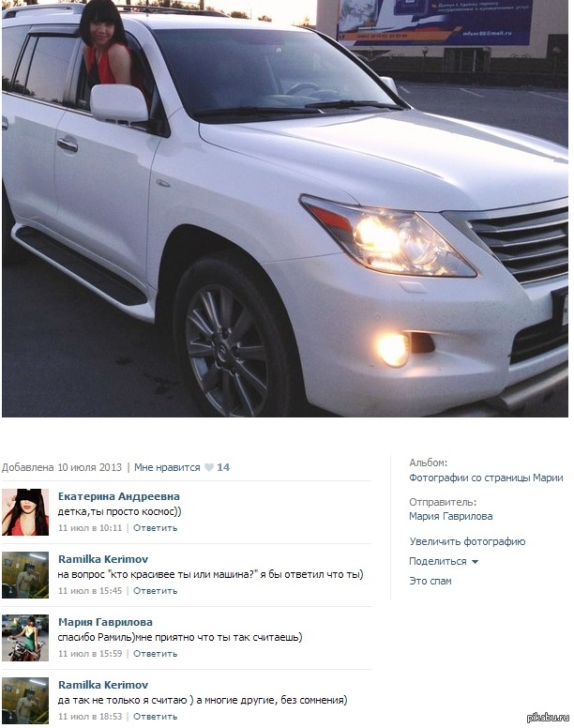Open the Поделиться share menu
The width and height of the screenshot is (574, 728).
(x=438, y=561)
